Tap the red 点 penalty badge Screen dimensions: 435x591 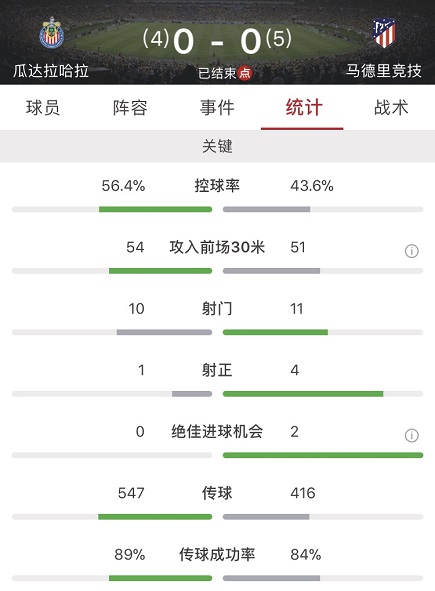245,73
